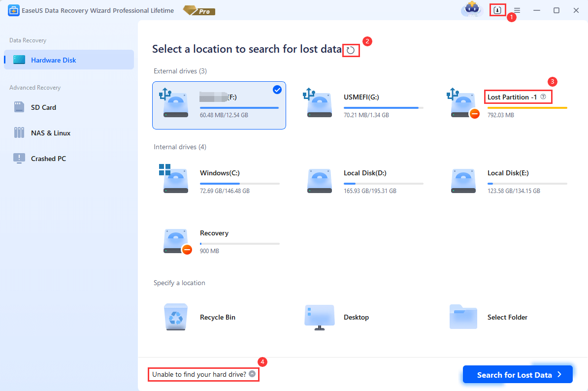Click the refresh icon beside the heading
588x391 pixels.
351,50
